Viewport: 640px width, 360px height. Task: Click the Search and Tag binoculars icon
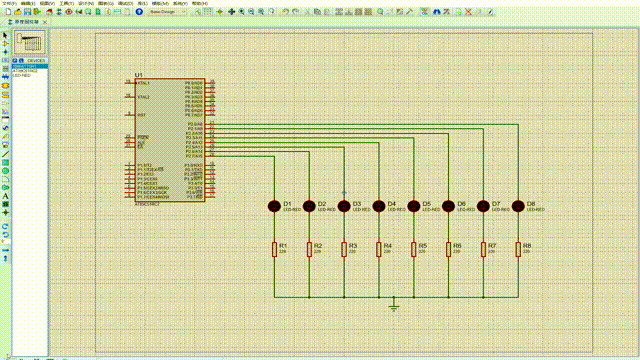coord(437,12)
